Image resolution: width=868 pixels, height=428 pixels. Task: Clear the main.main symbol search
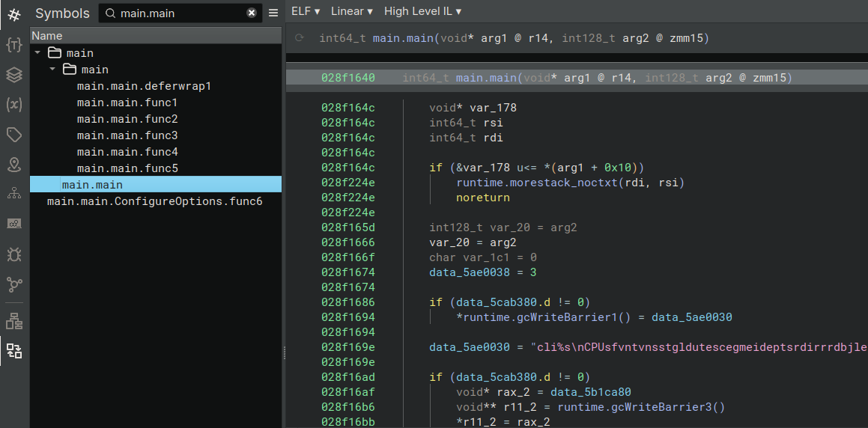coord(252,13)
